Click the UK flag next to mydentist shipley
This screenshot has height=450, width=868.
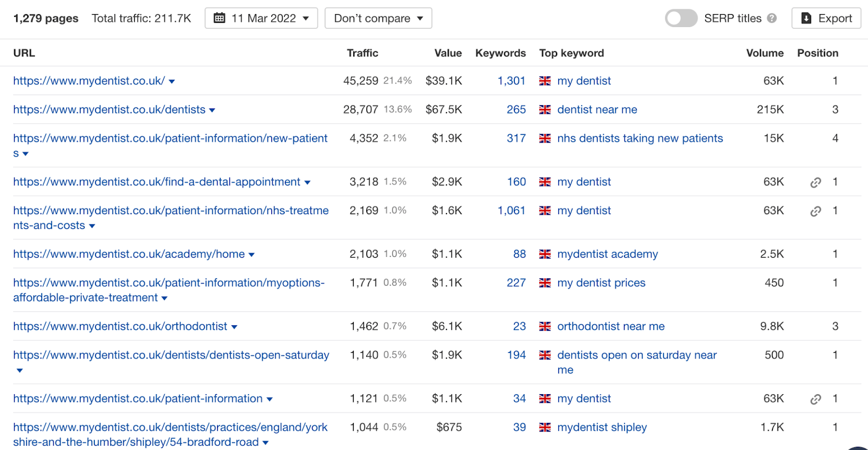545,427
